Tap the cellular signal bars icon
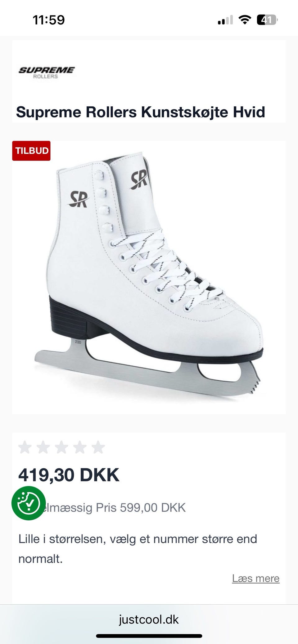298x644 pixels. click(x=225, y=20)
